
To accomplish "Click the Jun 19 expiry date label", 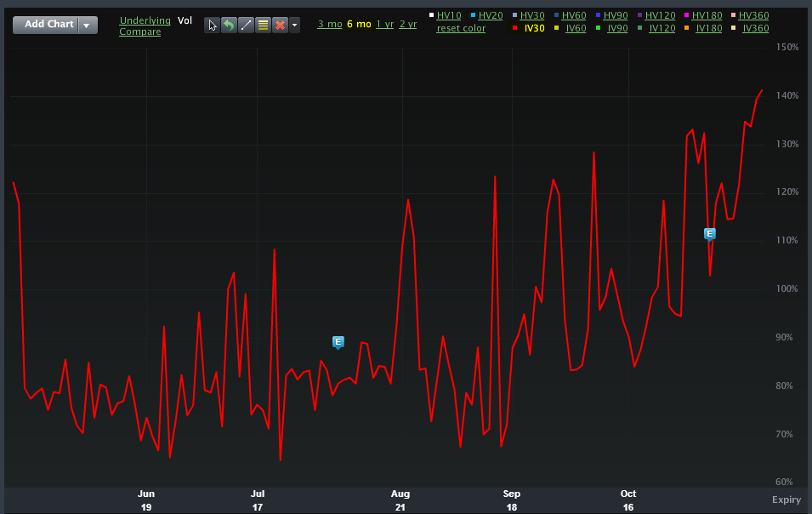I will click(x=146, y=500).
